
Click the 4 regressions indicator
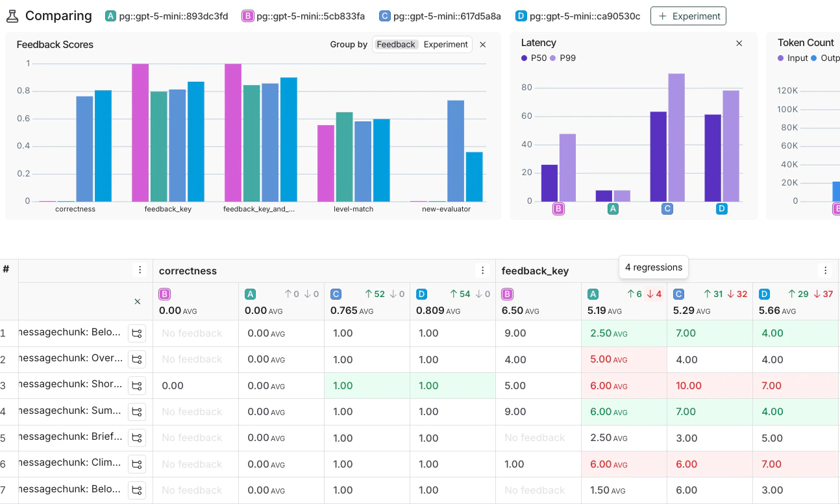point(653,267)
